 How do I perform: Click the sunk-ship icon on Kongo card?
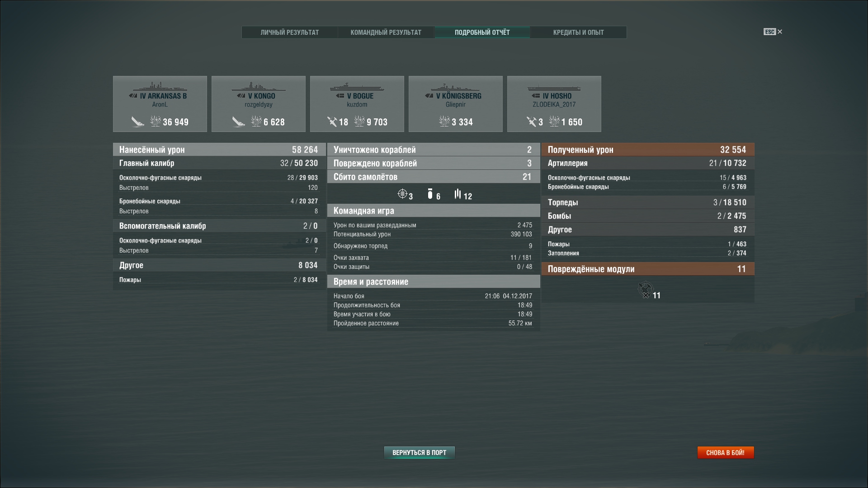(238, 122)
